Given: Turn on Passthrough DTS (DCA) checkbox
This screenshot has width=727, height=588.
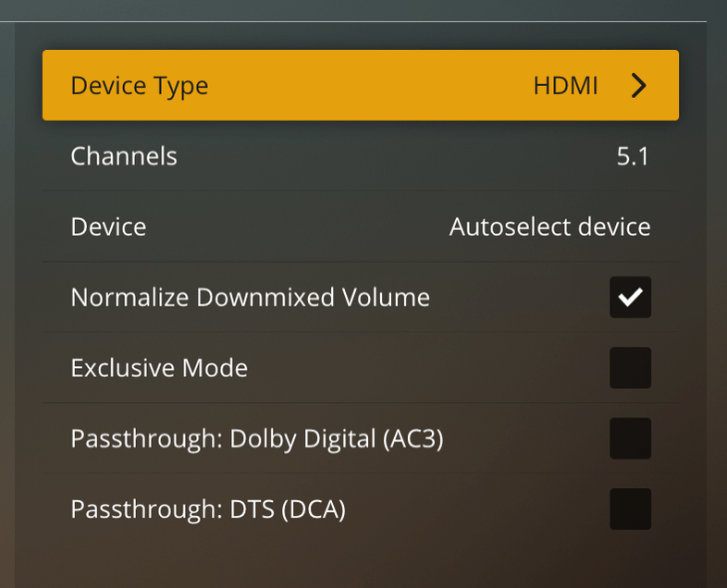Looking at the screenshot, I should [x=630, y=508].
